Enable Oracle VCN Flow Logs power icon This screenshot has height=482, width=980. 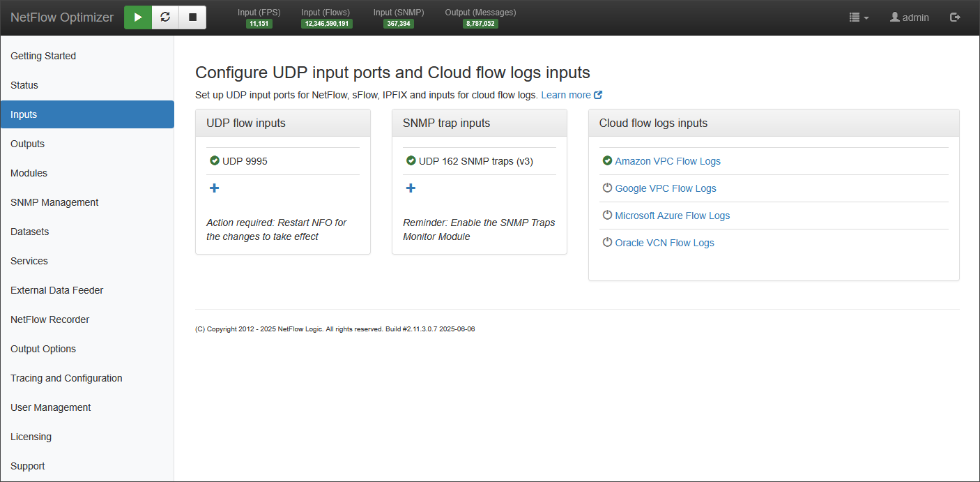click(x=607, y=243)
